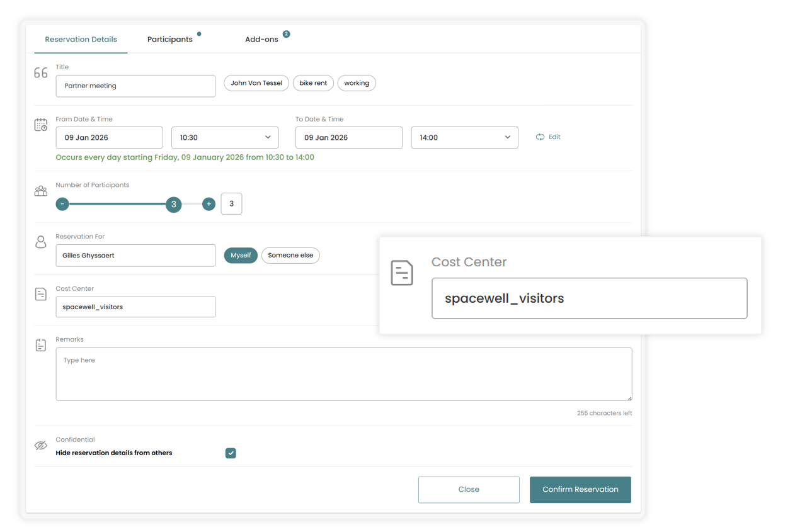Click the document icon in enlarged Cost Center popup
Screen dimensions: 795x532
(x=402, y=273)
